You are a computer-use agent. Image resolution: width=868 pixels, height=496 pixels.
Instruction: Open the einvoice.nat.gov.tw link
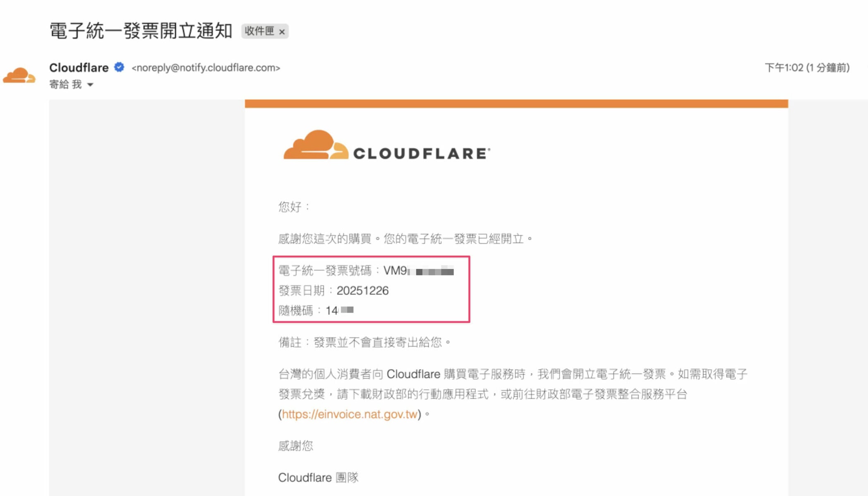click(350, 414)
